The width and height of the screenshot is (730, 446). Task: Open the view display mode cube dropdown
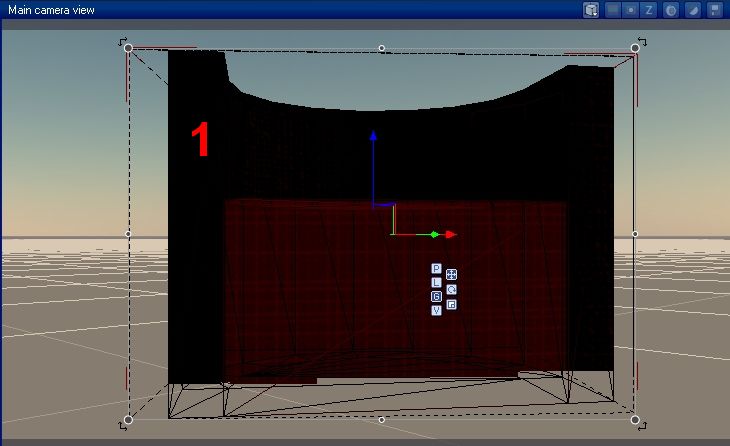pos(591,10)
